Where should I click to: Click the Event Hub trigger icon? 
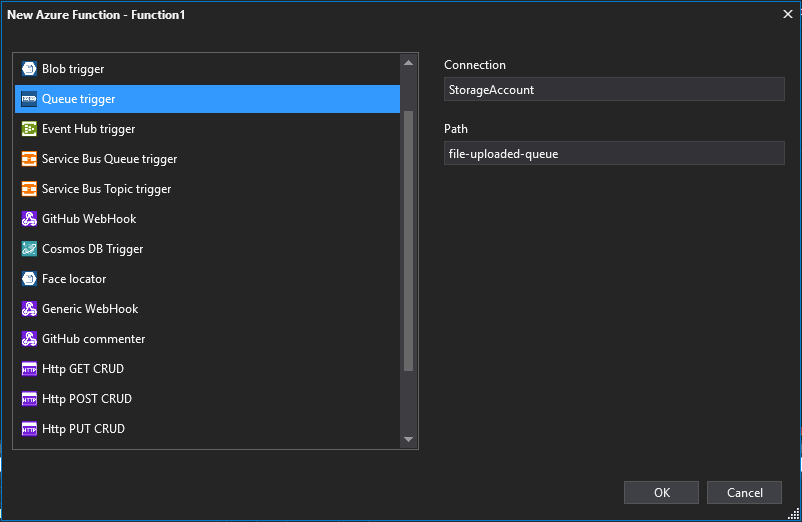29,129
